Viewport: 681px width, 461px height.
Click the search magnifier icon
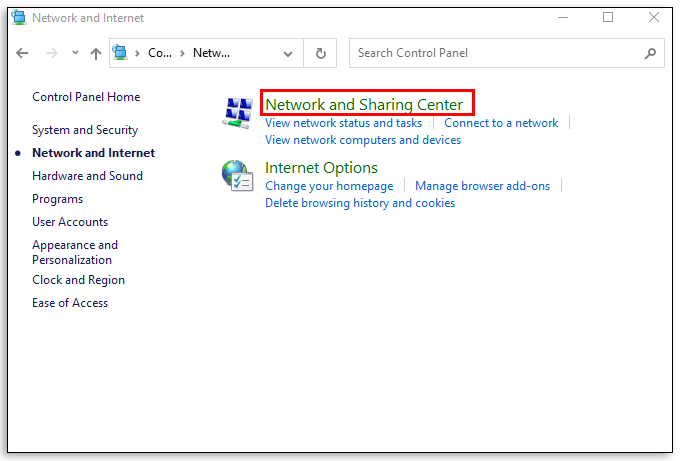[x=650, y=53]
